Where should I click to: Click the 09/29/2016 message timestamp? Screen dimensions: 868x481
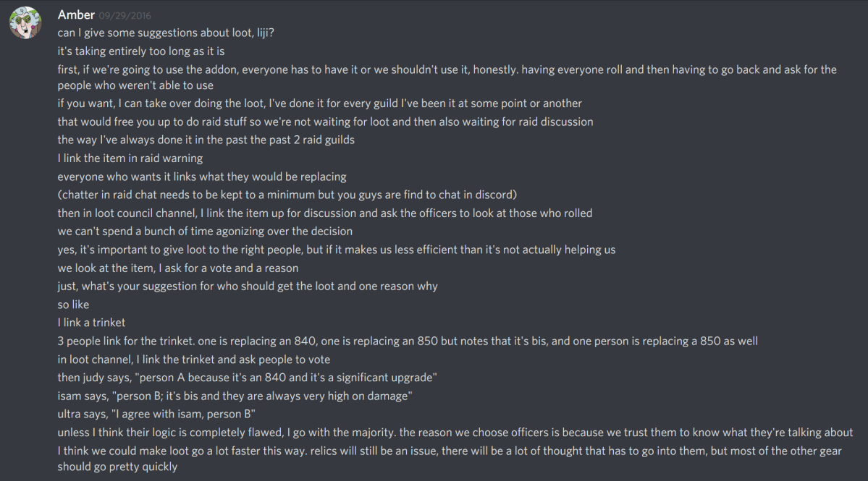124,15
